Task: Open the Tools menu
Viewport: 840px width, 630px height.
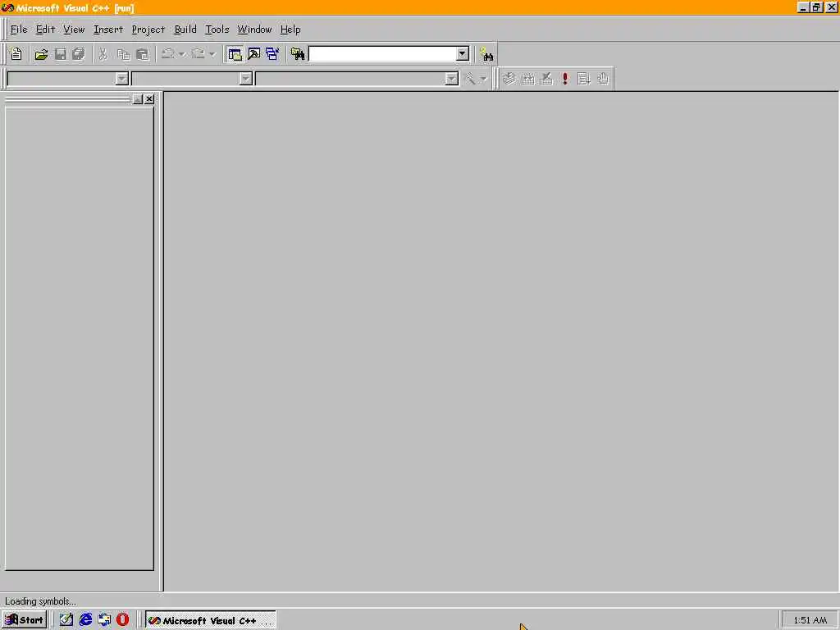Action: point(217,30)
